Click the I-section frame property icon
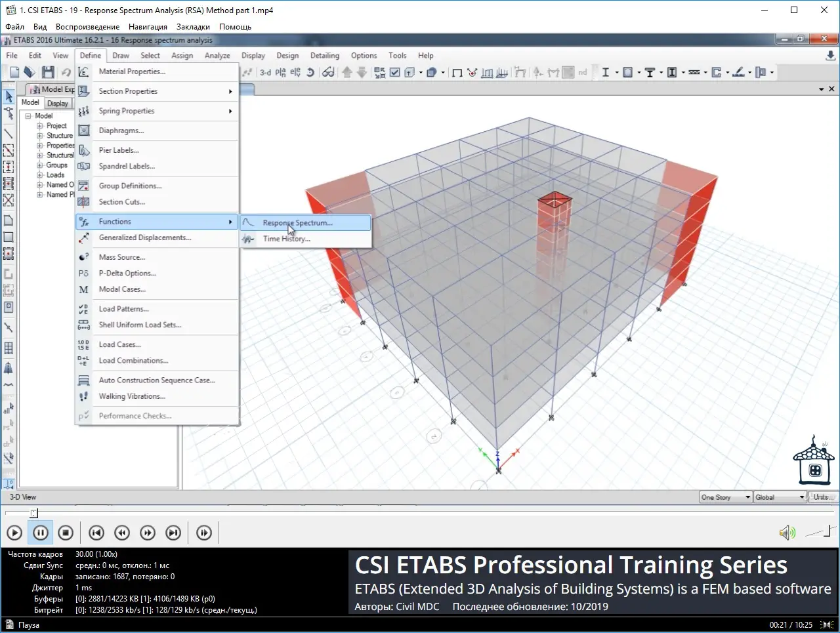 click(x=606, y=72)
